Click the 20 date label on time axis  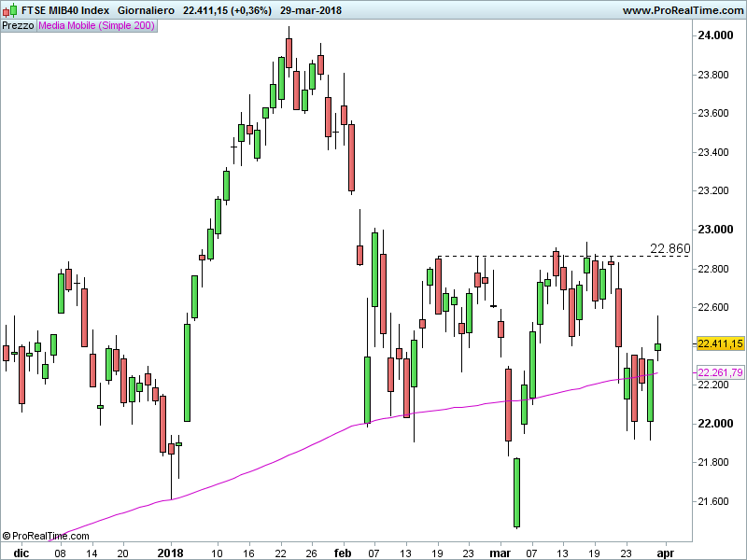pos(123,553)
